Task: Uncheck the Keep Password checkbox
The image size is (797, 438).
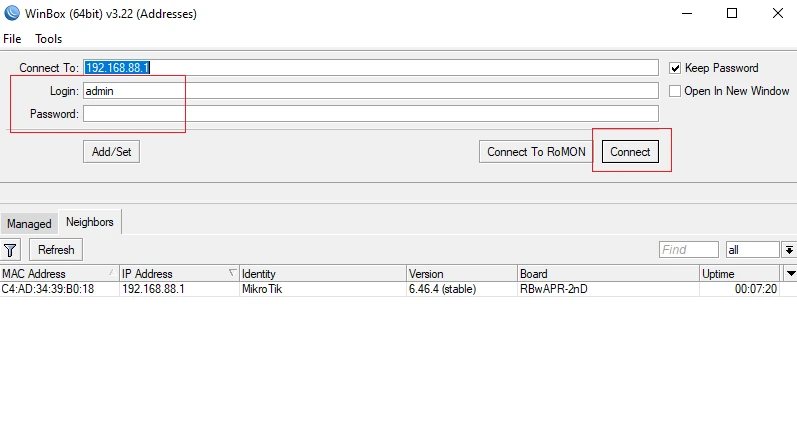Action: pyautogui.click(x=675, y=68)
